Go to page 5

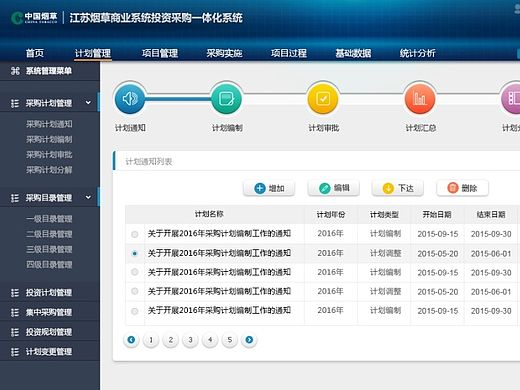point(229,340)
